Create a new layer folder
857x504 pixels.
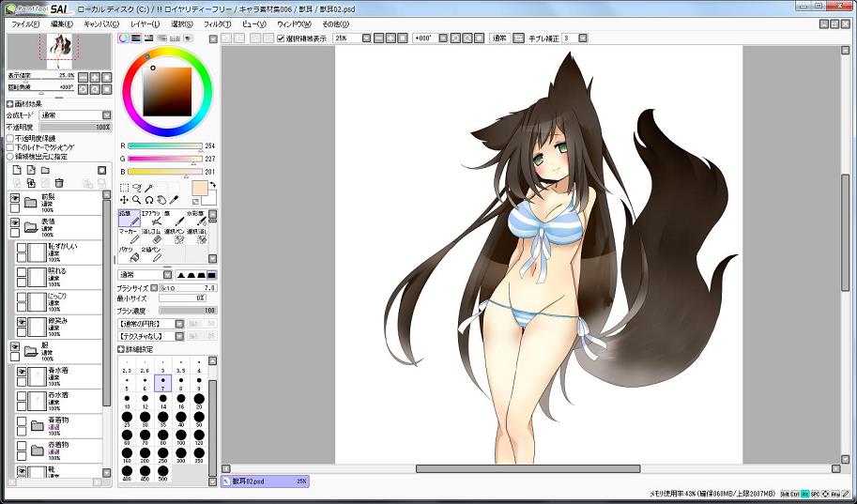[x=45, y=170]
